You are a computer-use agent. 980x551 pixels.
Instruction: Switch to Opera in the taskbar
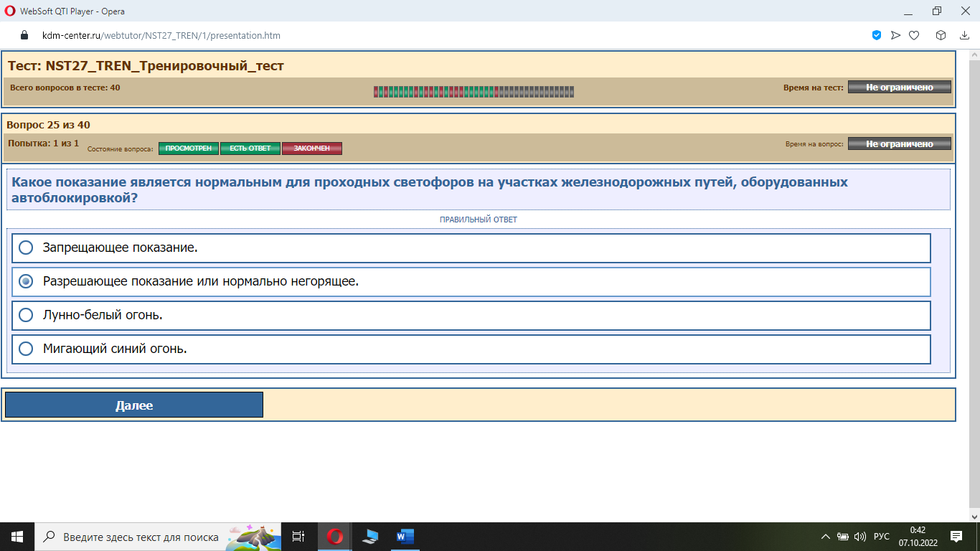(335, 537)
